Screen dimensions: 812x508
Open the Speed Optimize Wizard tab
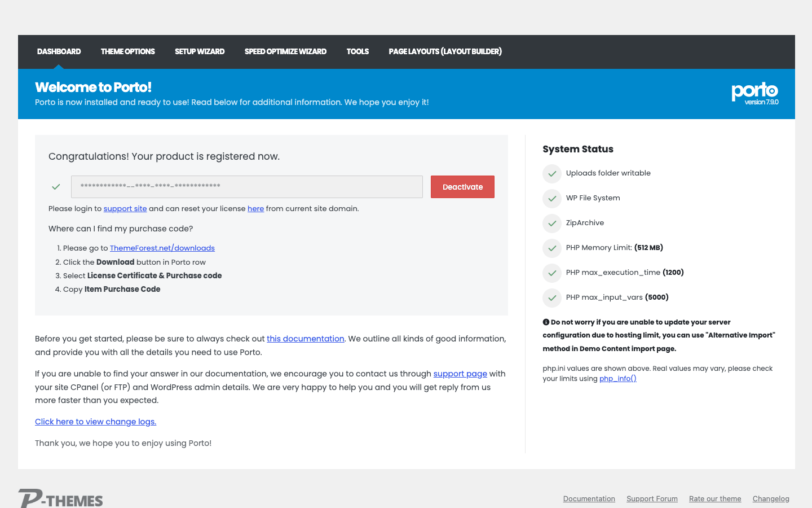285,51
